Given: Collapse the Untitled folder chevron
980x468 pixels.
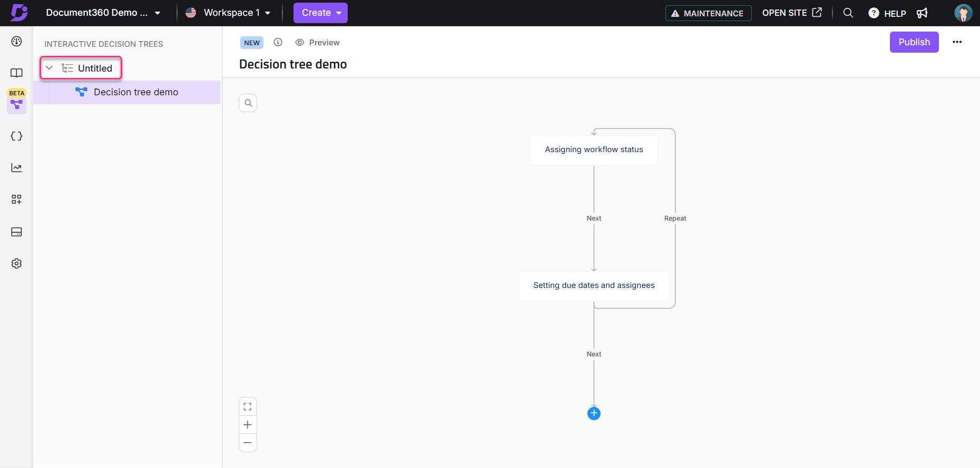Looking at the screenshot, I should tap(49, 68).
